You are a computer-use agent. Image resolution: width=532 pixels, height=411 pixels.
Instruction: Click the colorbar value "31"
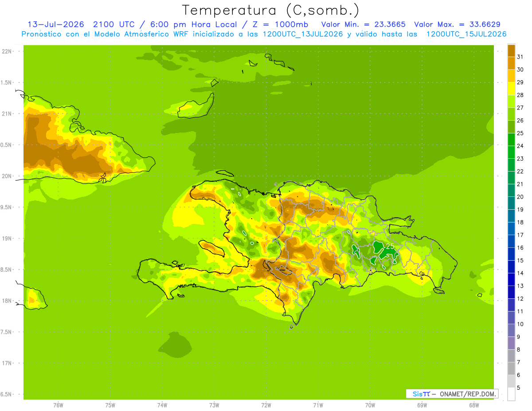[x=520, y=57]
